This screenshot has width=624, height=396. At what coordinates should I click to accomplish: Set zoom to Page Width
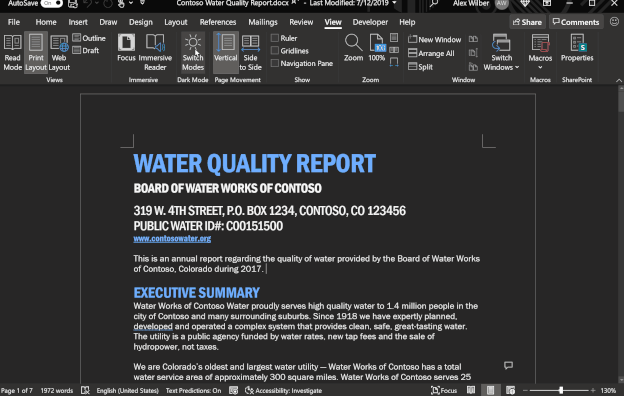(394, 62)
